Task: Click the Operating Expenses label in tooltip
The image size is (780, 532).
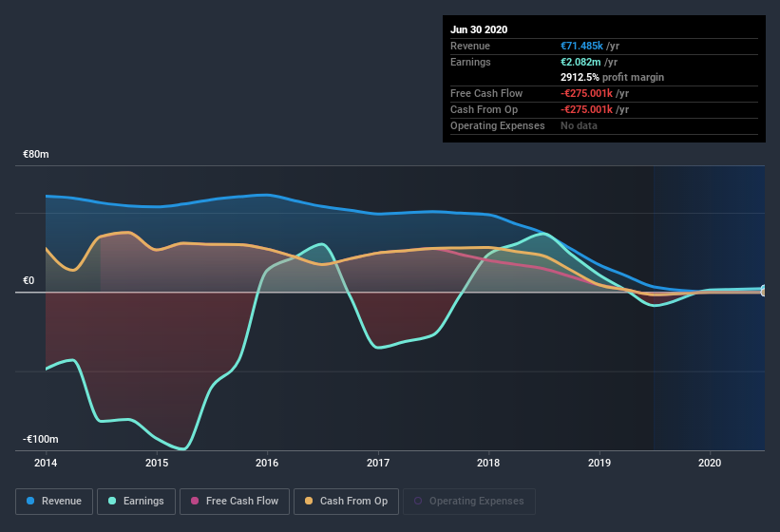Action: pos(498,125)
